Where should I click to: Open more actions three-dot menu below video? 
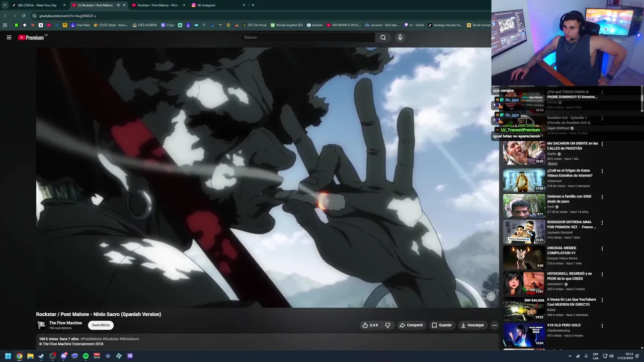(x=494, y=325)
